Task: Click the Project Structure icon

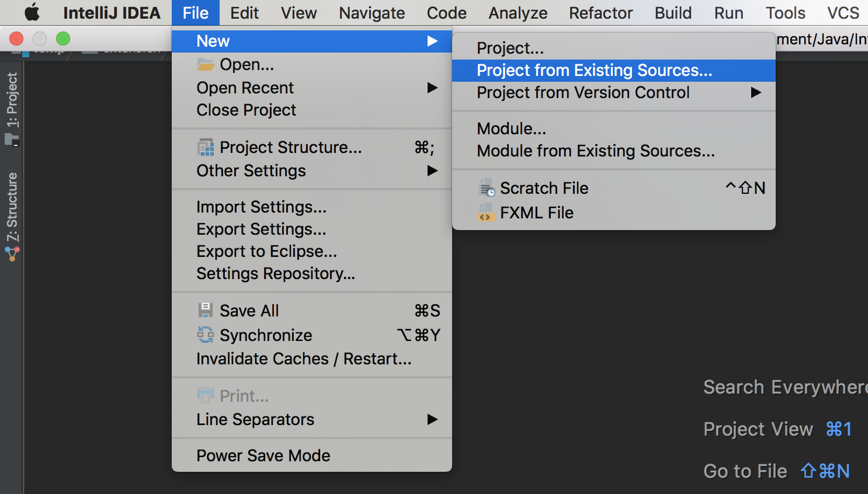Action: (x=206, y=147)
